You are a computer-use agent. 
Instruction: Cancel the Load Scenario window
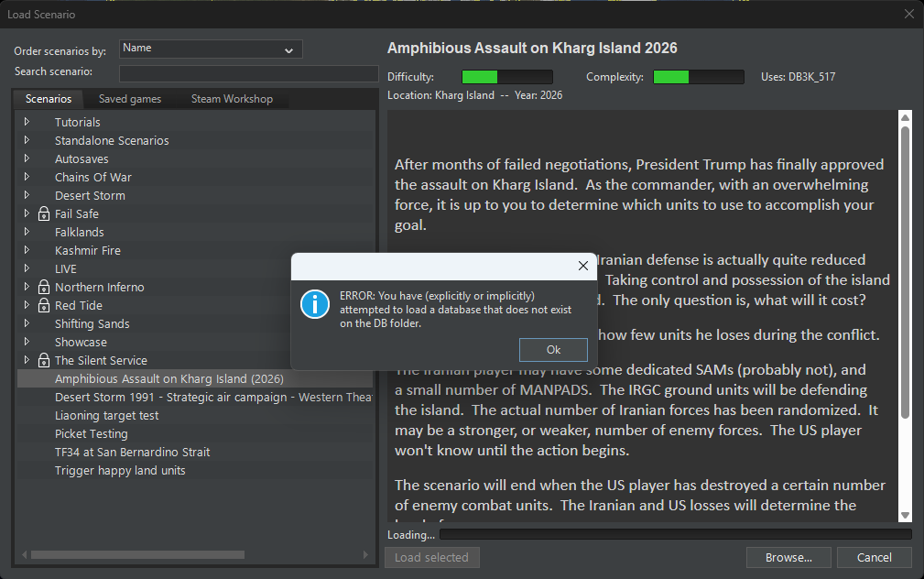tap(874, 557)
